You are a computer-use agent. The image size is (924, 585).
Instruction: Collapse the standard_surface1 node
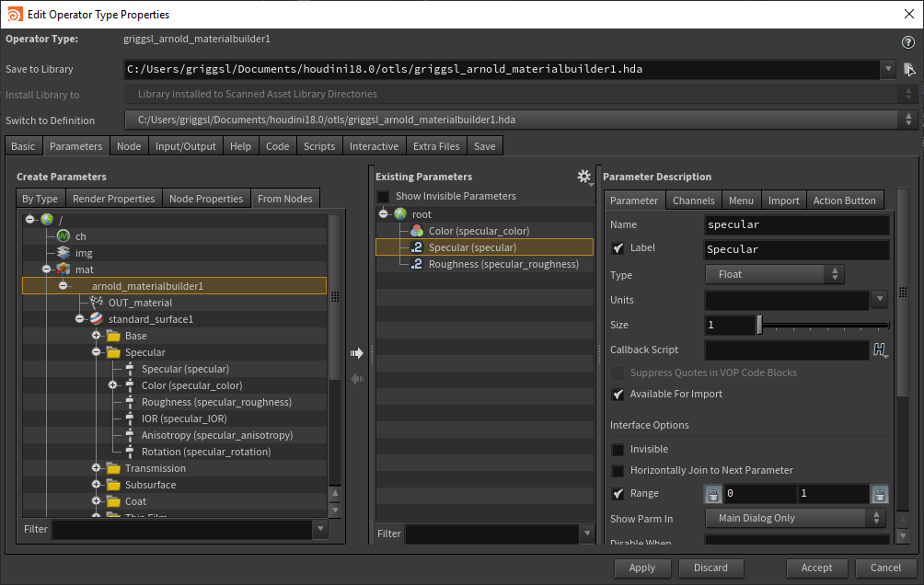click(x=79, y=319)
